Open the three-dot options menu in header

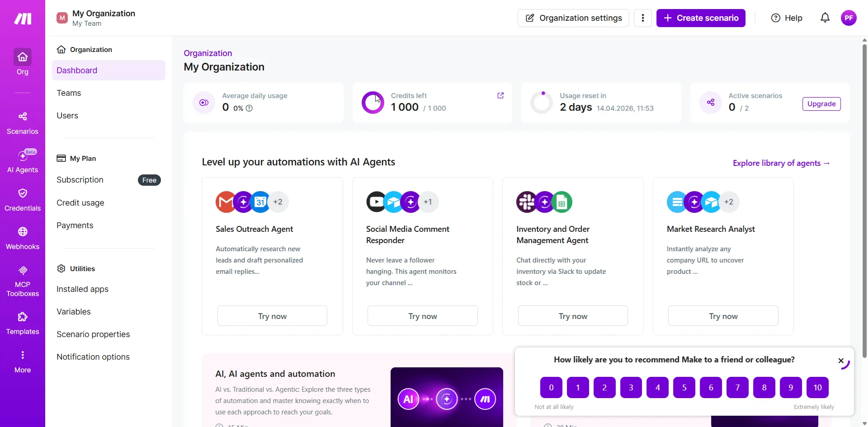point(643,18)
